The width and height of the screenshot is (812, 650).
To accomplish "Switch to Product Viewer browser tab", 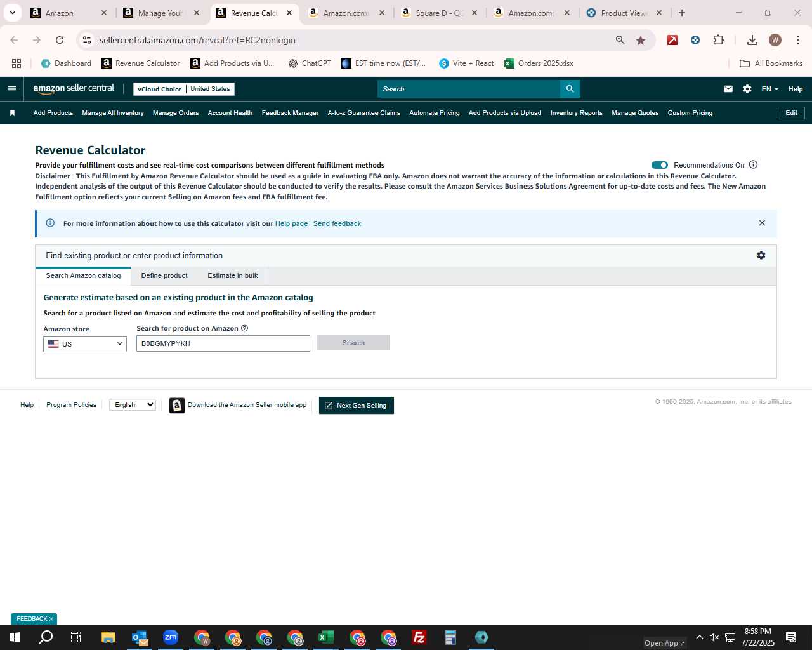I will (x=624, y=13).
